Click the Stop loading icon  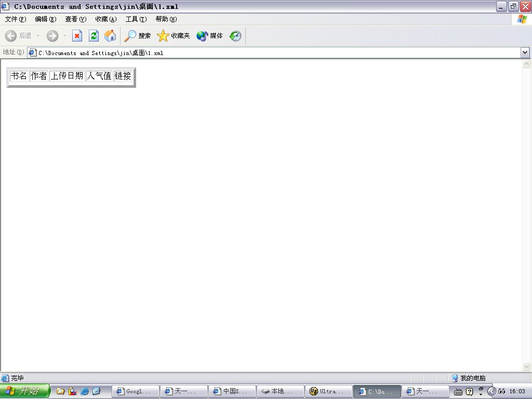(x=77, y=36)
